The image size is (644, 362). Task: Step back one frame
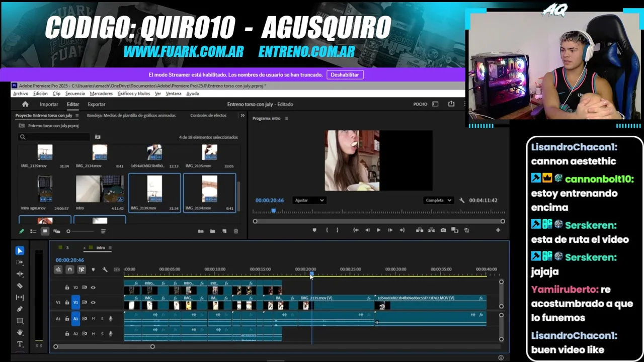[x=367, y=230]
